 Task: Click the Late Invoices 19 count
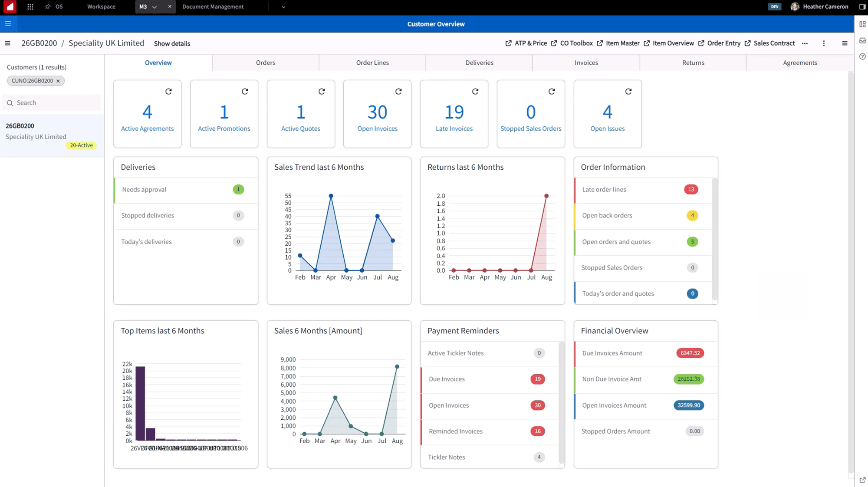coord(454,112)
